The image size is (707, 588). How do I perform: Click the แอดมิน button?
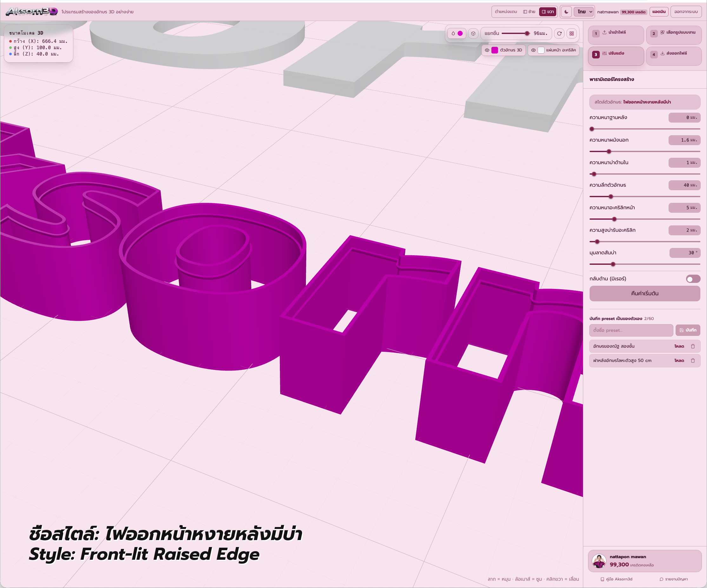(x=658, y=11)
